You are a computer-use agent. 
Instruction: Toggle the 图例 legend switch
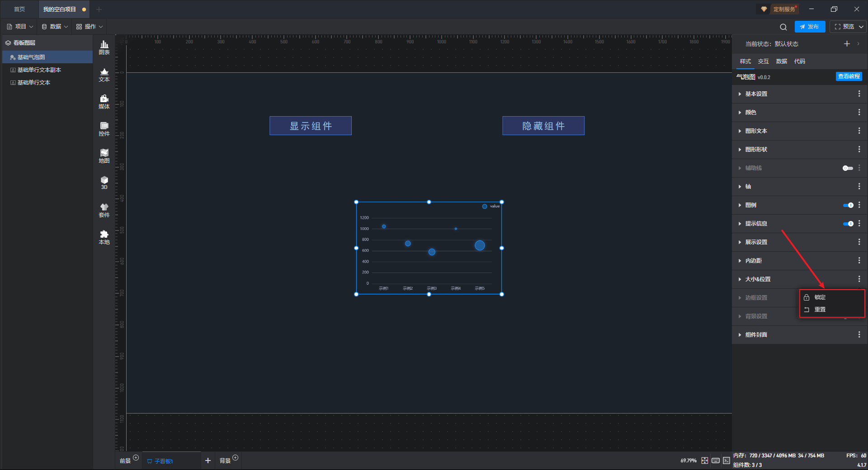848,205
